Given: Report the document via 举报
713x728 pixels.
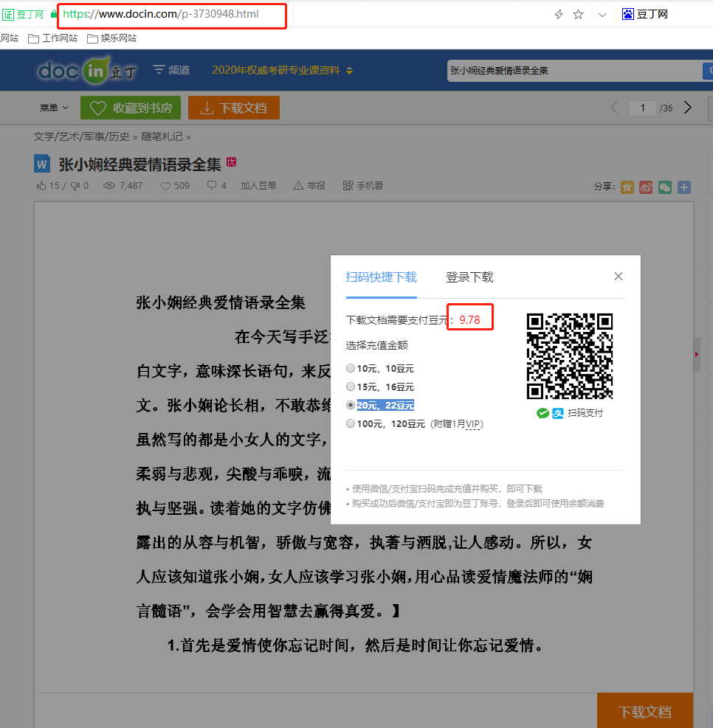Looking at the screenshot, I should point(309,186).
